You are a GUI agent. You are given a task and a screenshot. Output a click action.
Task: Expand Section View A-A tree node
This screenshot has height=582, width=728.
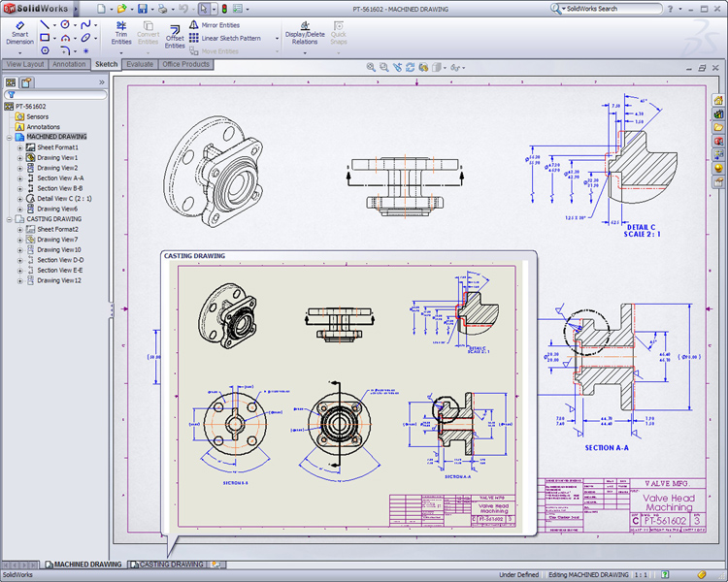click(20, 178)
